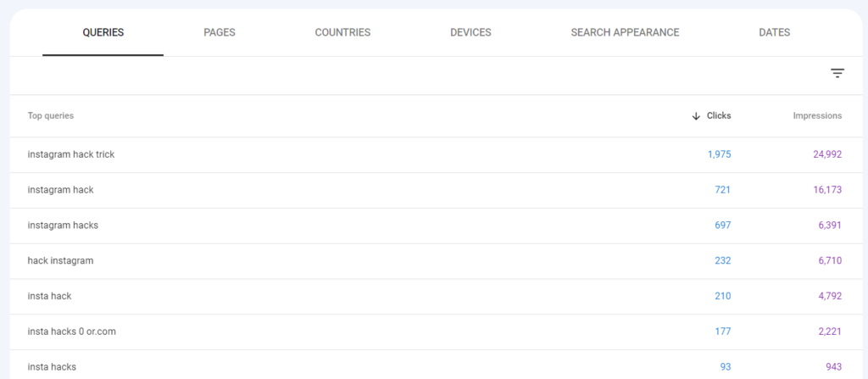Viewport: 868px width, 379px height.
Task: Go to the Search Appearance tab
Action: click(625, 33)
